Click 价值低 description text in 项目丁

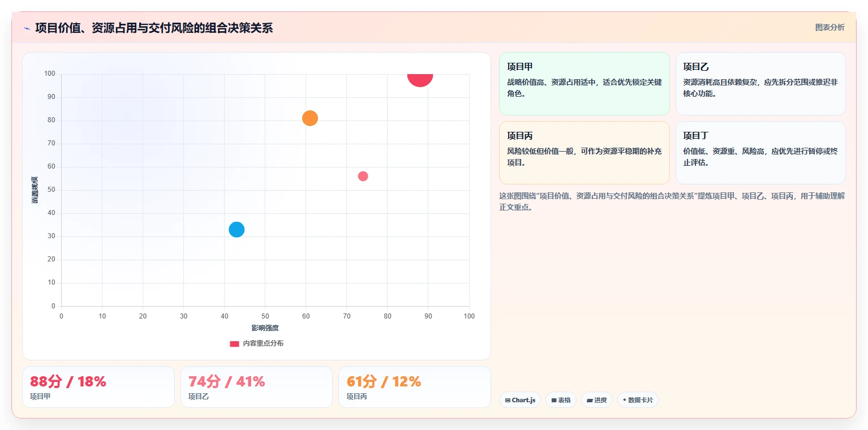pos(760,157)
